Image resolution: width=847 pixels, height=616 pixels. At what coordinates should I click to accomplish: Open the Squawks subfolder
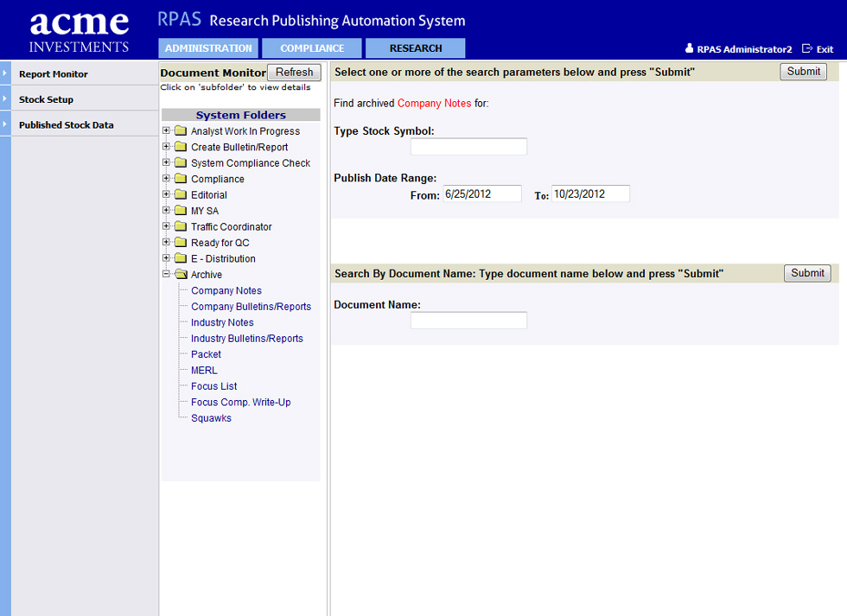point(211,418)
